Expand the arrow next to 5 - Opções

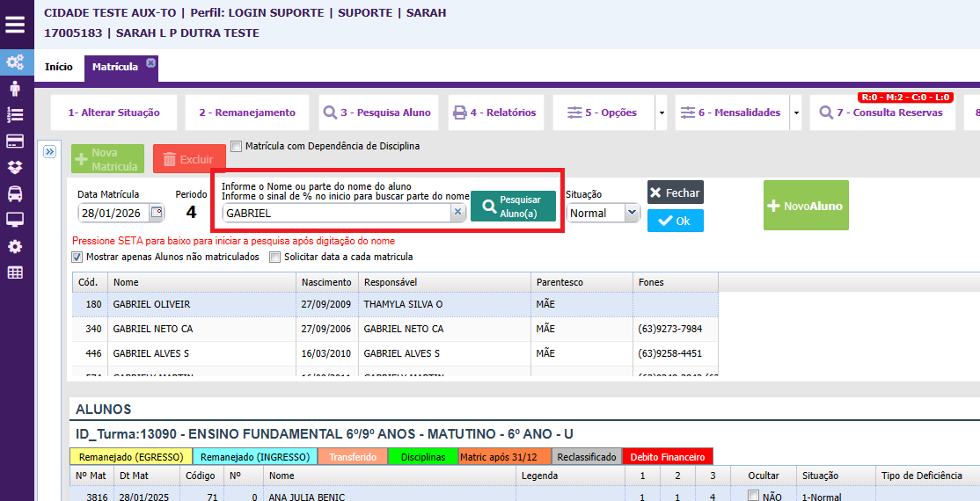click(661, 113)
